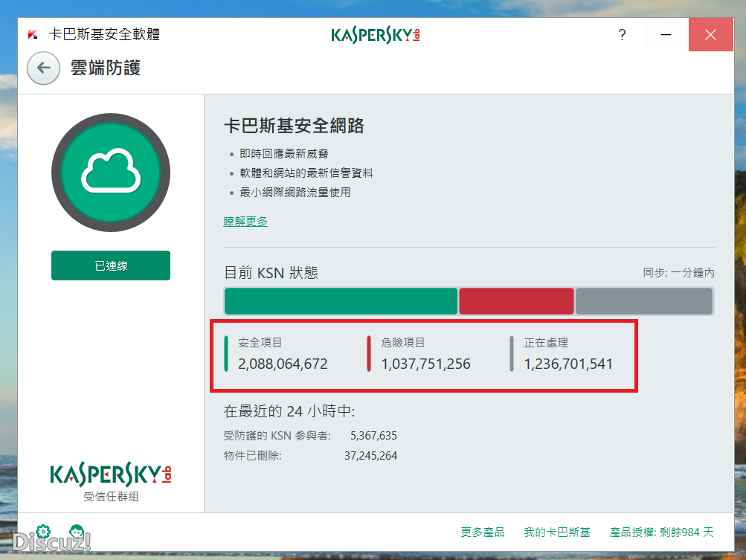The height and width of the screenshot is (560, 746).
Task: Select the 正在處理 count 1,236,701,541
Action: click(x=568, y=364)
